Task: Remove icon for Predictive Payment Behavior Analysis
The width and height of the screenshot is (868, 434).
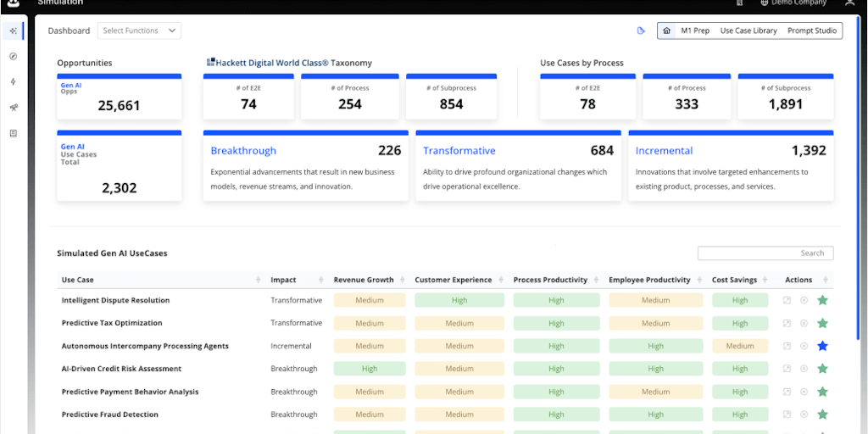Action: 804,392
